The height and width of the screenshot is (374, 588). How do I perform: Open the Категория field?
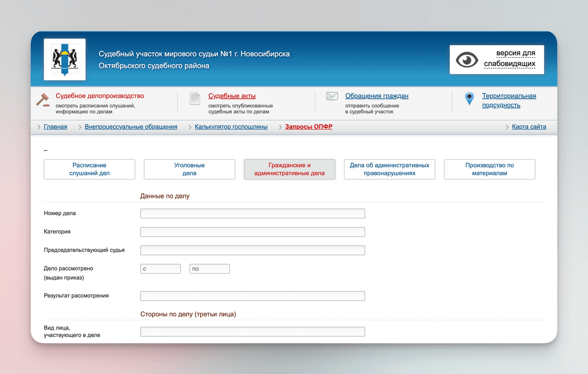(252, 232)
